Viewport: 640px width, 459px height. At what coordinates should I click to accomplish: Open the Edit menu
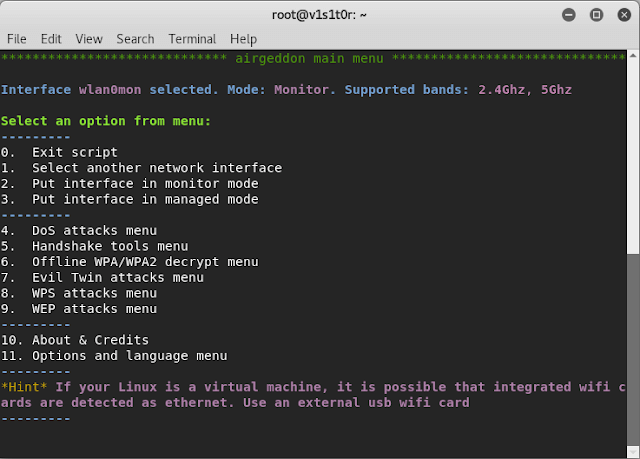[x=51, y=38]
